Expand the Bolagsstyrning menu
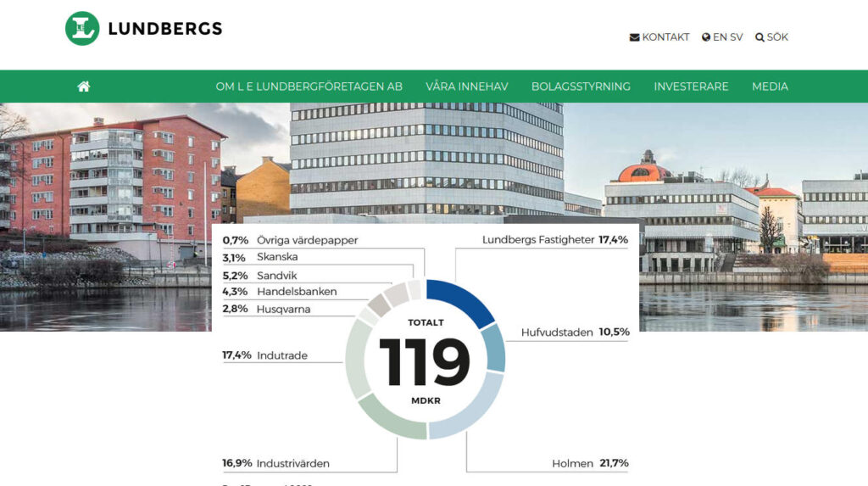The width and height of the screenshot is (868, 486). pos(581,87)
